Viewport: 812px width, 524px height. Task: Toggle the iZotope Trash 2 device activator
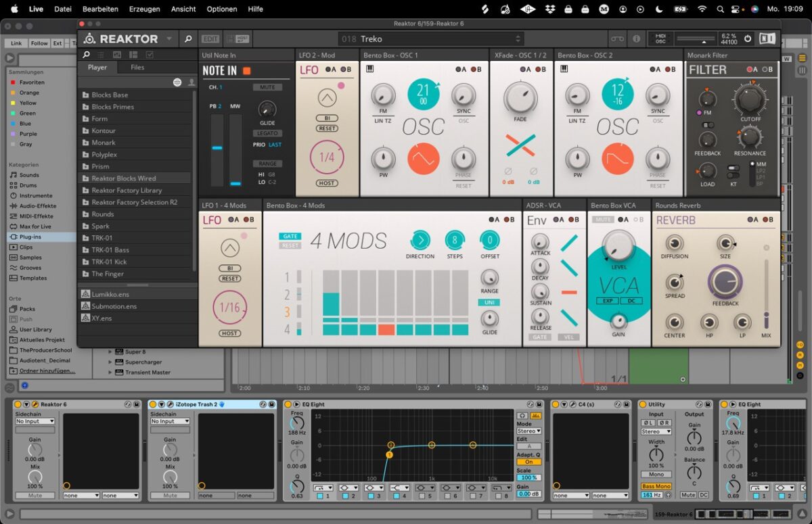coord(153,404)
